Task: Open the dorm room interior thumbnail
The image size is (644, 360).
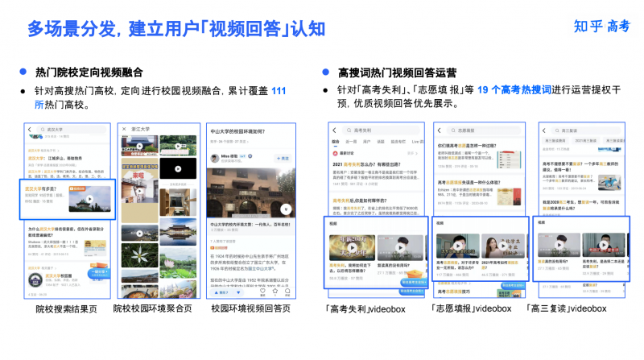Action: 178,202
